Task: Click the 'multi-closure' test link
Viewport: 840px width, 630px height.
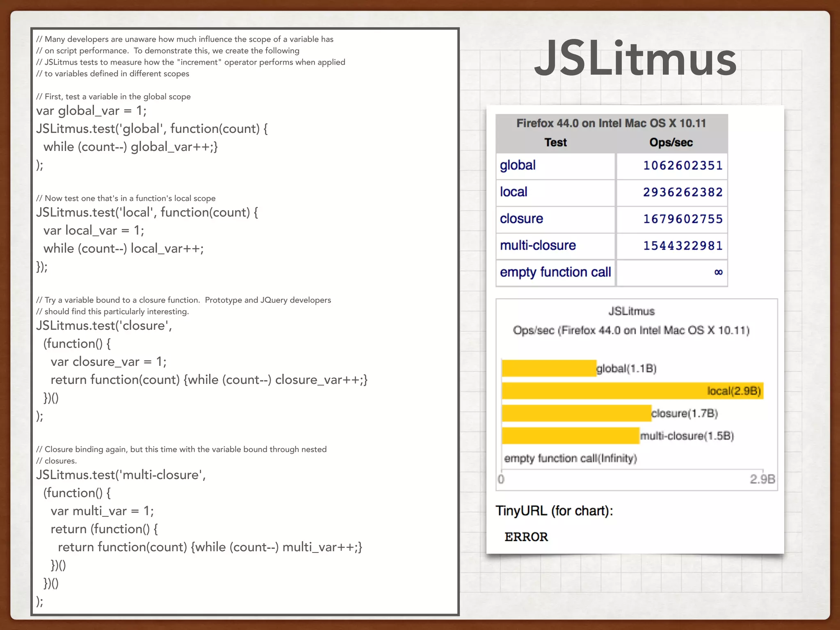Action: (x=538, y=245)
